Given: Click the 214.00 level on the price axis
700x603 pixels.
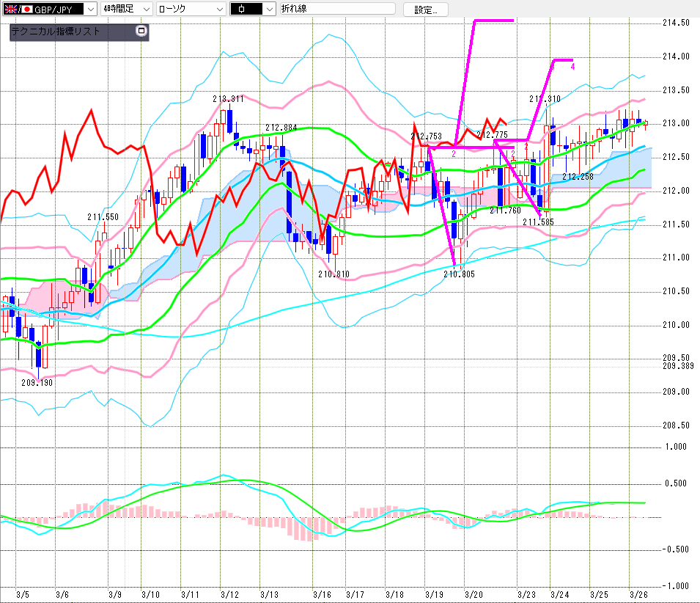Looking at the screenshot, I should click(x=675, y=56).
